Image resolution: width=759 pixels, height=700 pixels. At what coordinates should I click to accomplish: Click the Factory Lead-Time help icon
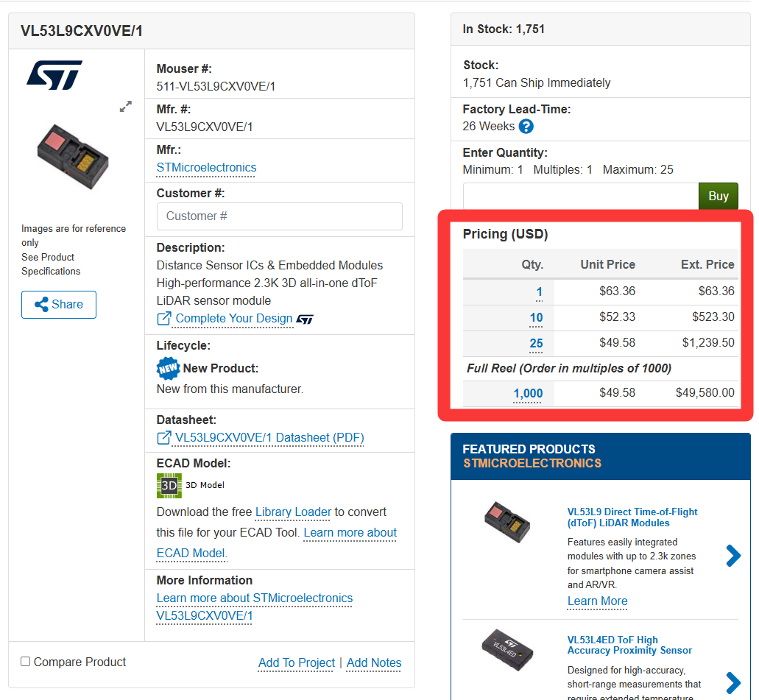(x=526, y=127)
